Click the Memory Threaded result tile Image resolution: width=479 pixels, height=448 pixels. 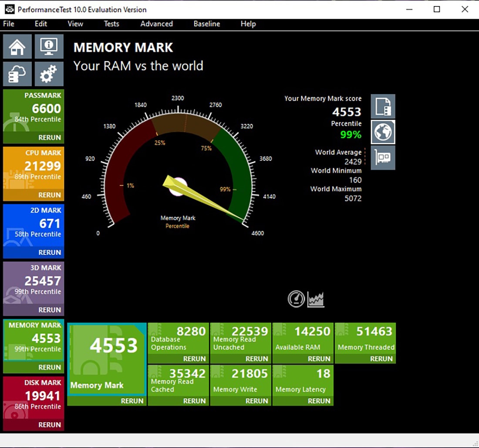(365, 339)
